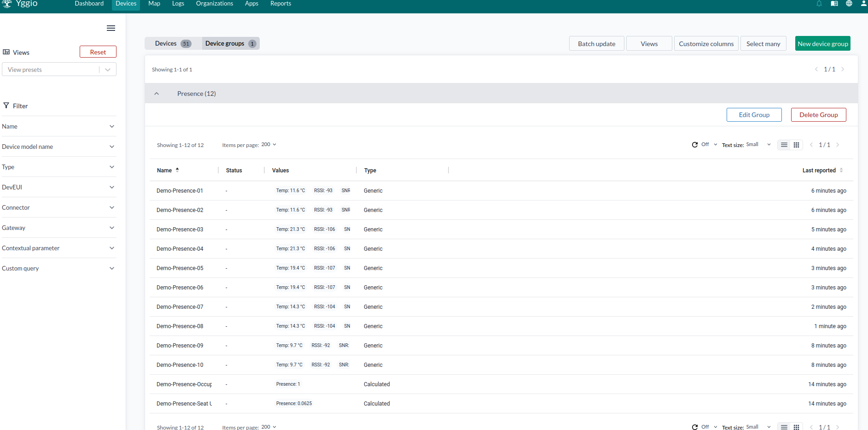Open the documentation book icon
Image resolution: width=868 pixels, height=430 pixels.
pyautogui.click(x=834, y=4)
